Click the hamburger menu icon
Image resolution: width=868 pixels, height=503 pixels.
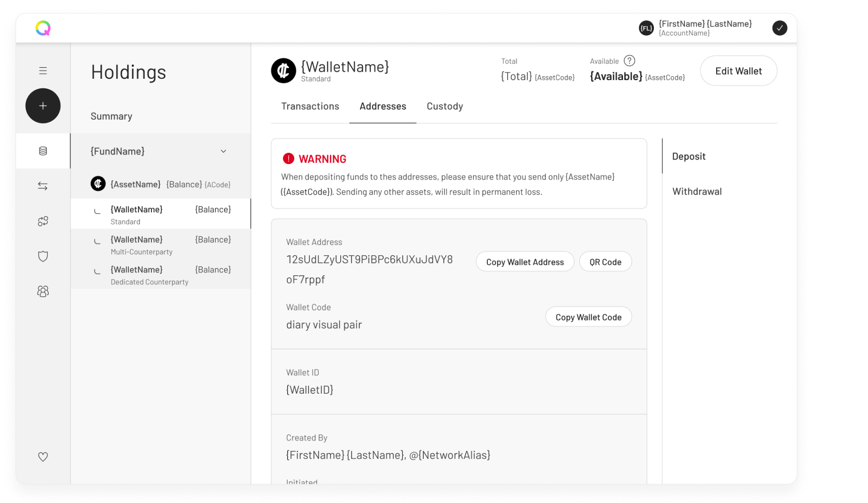(43, 71)
